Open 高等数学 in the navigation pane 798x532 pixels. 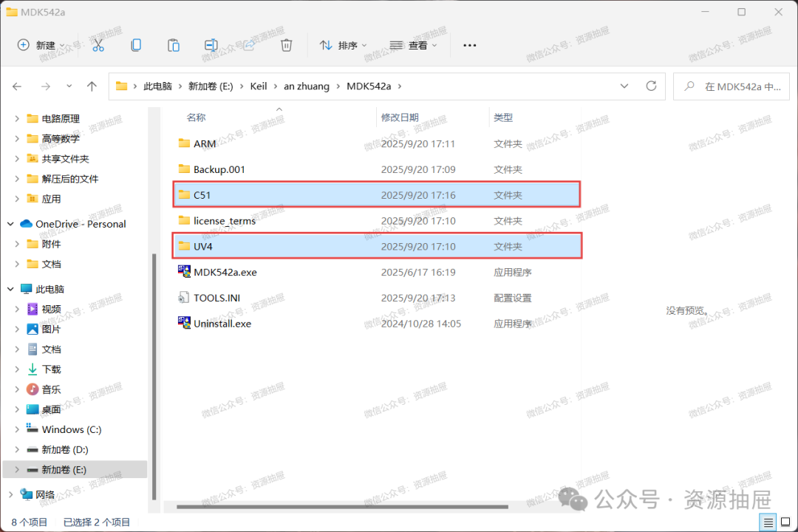click(61, 138)
